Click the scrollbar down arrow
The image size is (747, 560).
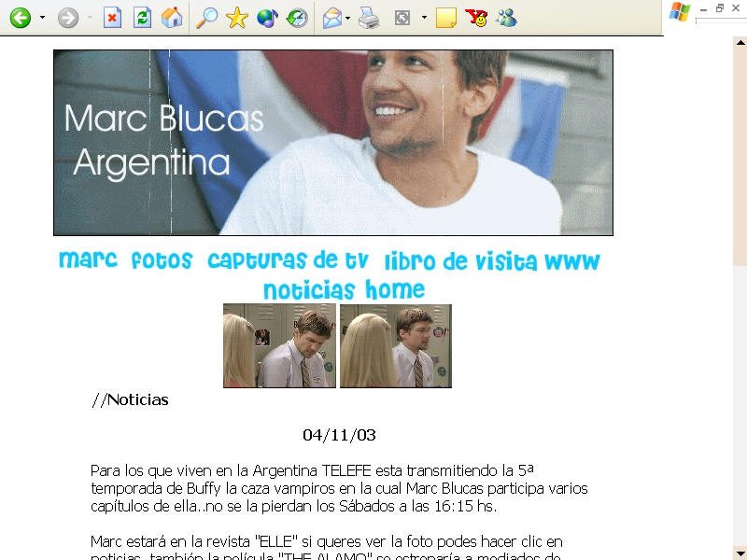click(x=740, y=553)
